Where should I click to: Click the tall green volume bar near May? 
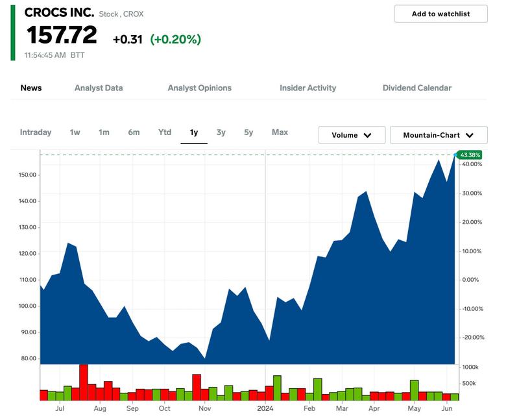(415, 391)
